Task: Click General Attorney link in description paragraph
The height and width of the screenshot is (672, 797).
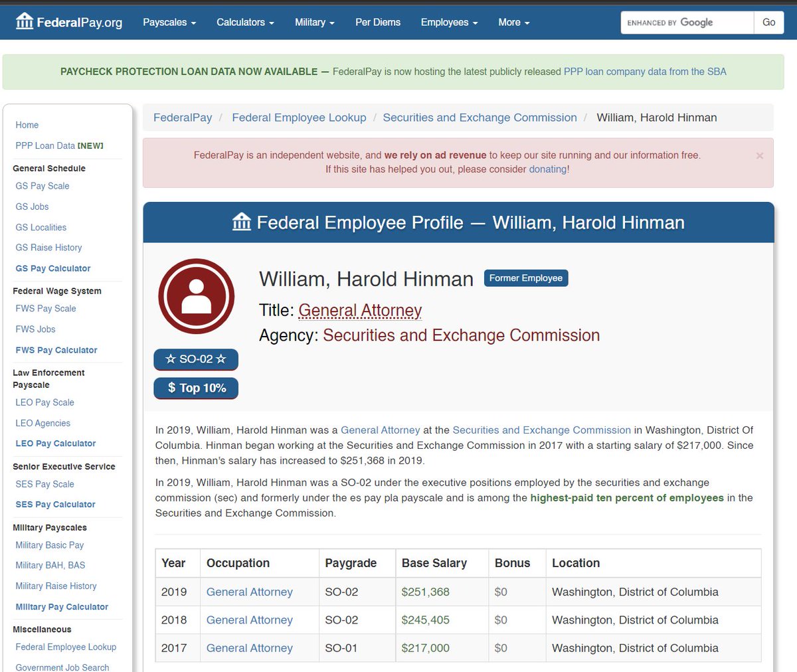Action: 381,430
